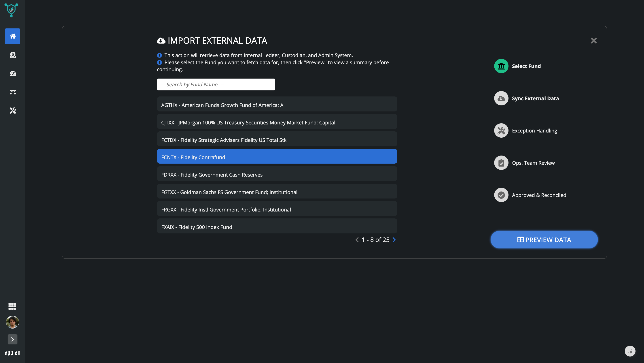Select FCNTX Fidelity Contrafund row

click(277, 156)
